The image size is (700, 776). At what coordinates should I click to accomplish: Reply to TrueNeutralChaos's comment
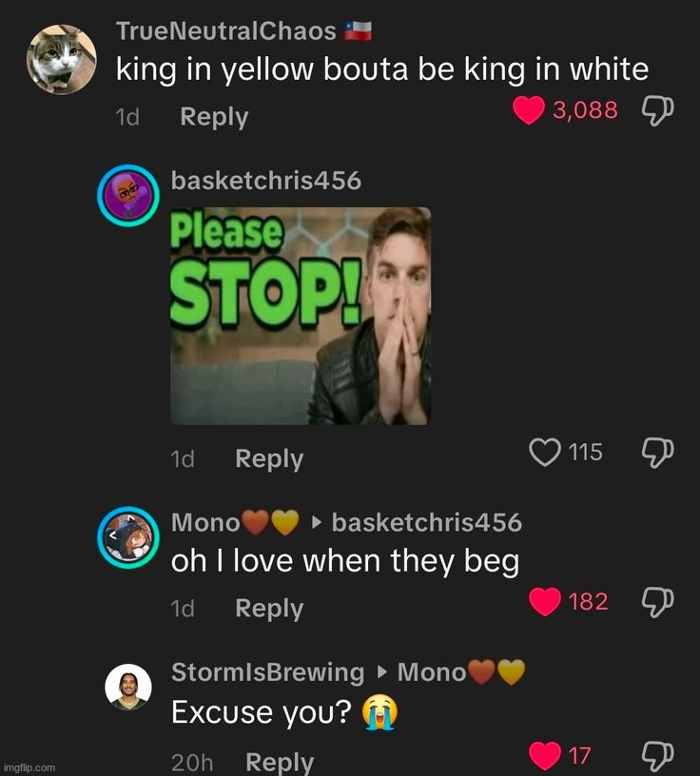pos(213,116)
